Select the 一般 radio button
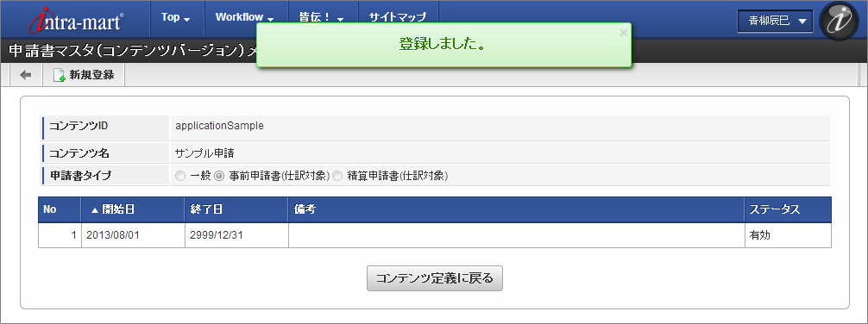Viewport: 868px width, 324px height. (180, 177)
